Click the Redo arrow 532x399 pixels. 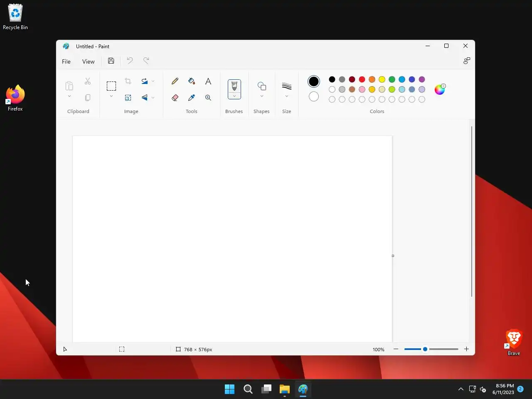[x=146, y=61]
